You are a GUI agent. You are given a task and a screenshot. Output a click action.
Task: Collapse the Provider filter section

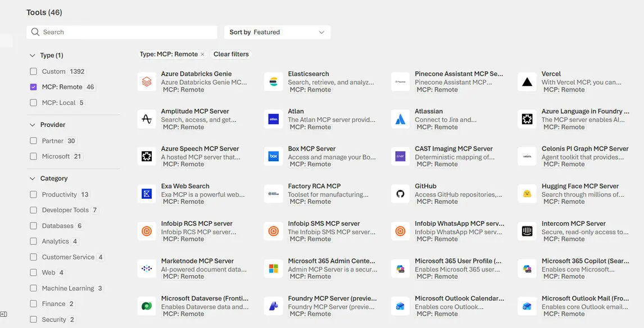click(33, 125)
